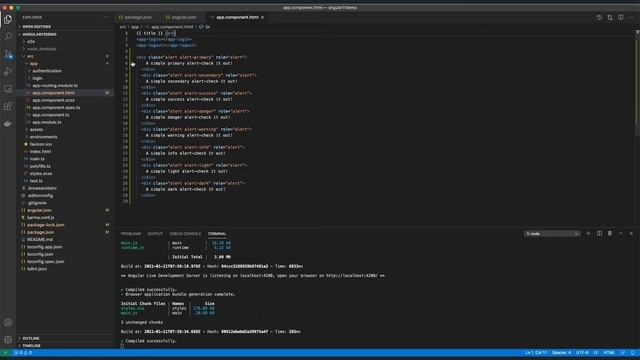Open the Manage gear icon

[x=8, y=340]
